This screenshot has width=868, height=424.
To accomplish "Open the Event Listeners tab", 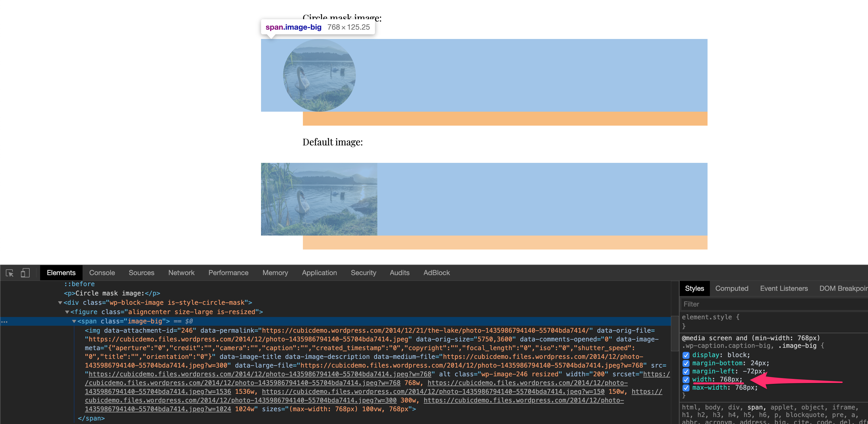I will coord(783,288).
